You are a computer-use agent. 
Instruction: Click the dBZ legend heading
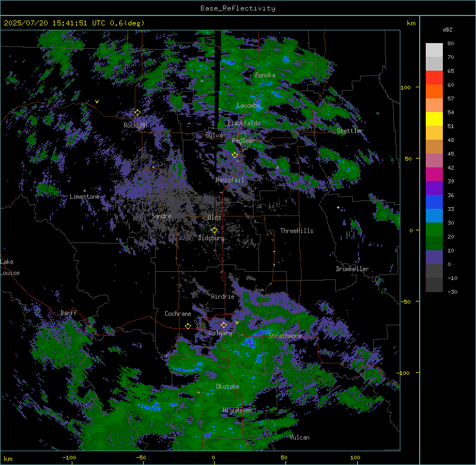coord(447,30)
